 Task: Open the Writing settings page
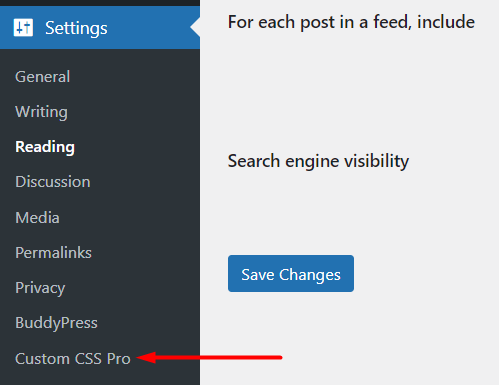[41, 112]
